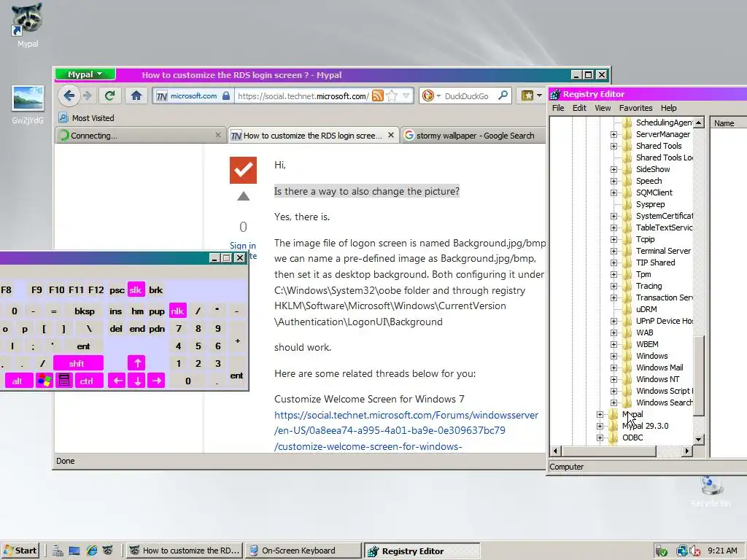This screenshot has height=560, width=747.
Task: Open the Mypal raccoon desktop shortcut
Action: 27,25
